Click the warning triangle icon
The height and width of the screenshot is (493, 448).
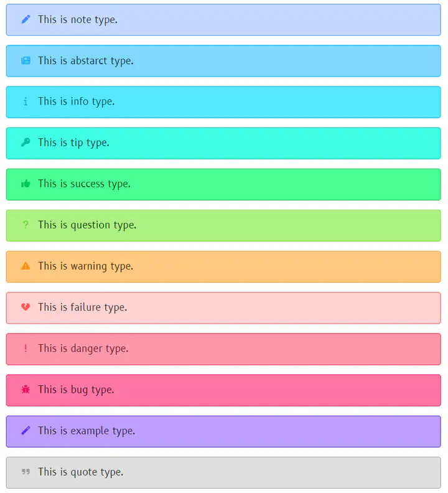click(x=26, y=266)
